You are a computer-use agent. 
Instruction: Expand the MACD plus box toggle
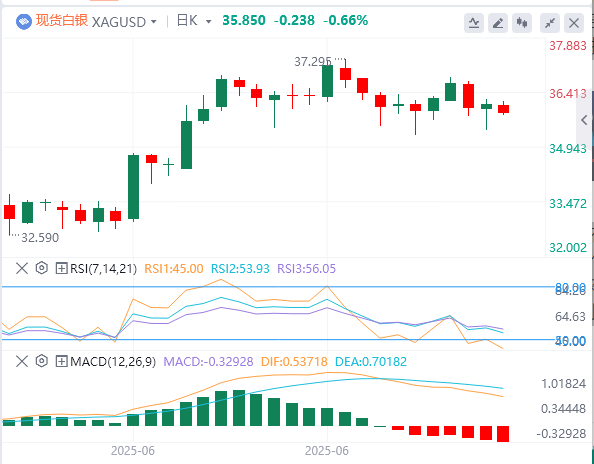tap(61, 361)
